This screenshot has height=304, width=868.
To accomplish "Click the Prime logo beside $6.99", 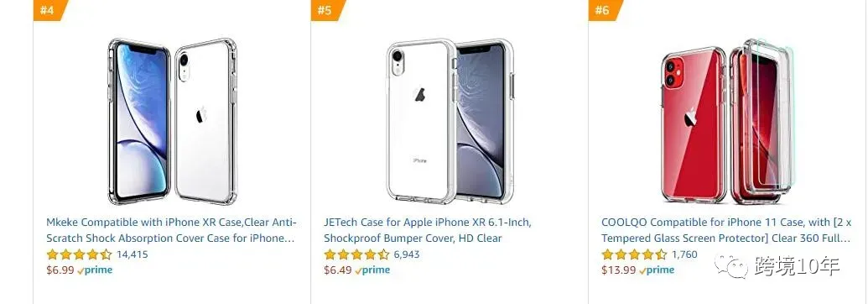I will (x=95, y=270).
